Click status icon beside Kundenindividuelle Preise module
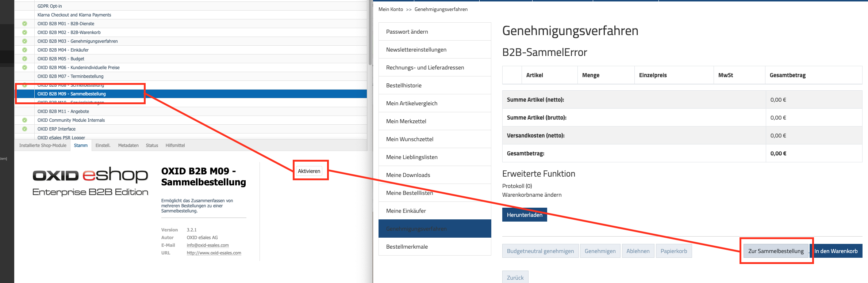The height and width of the screenshot is (283, 868). (24, 68)
